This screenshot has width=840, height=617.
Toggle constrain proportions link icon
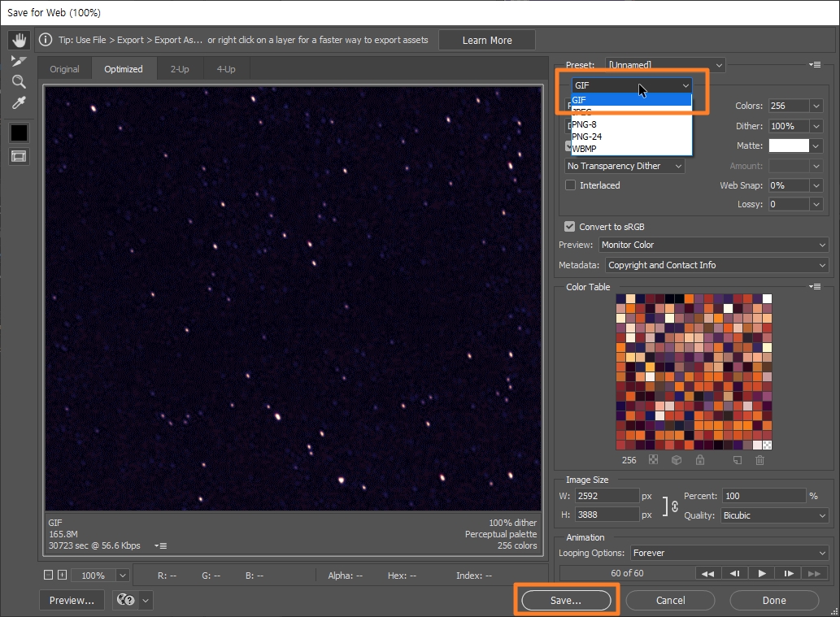pyautogui.click(x=674, y=506)
